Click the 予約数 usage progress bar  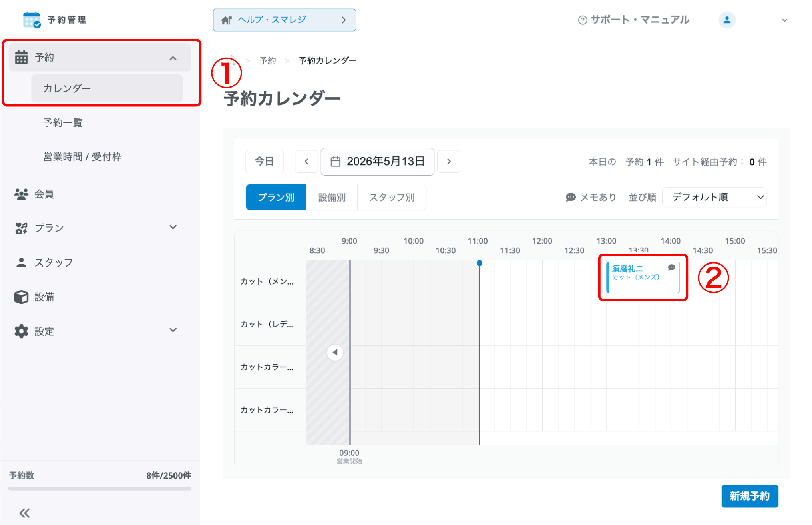[100, 489]
